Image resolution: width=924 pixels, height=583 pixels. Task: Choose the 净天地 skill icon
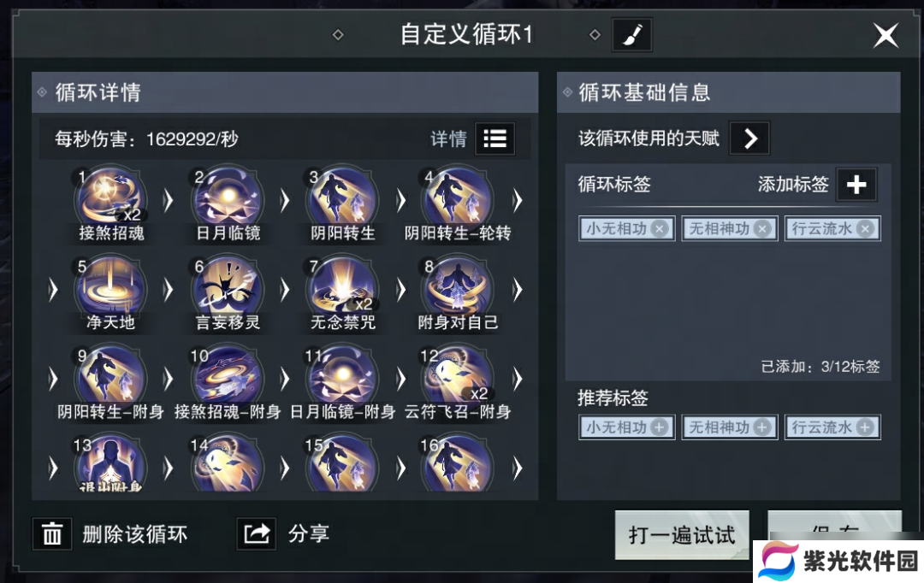(110, 288)
